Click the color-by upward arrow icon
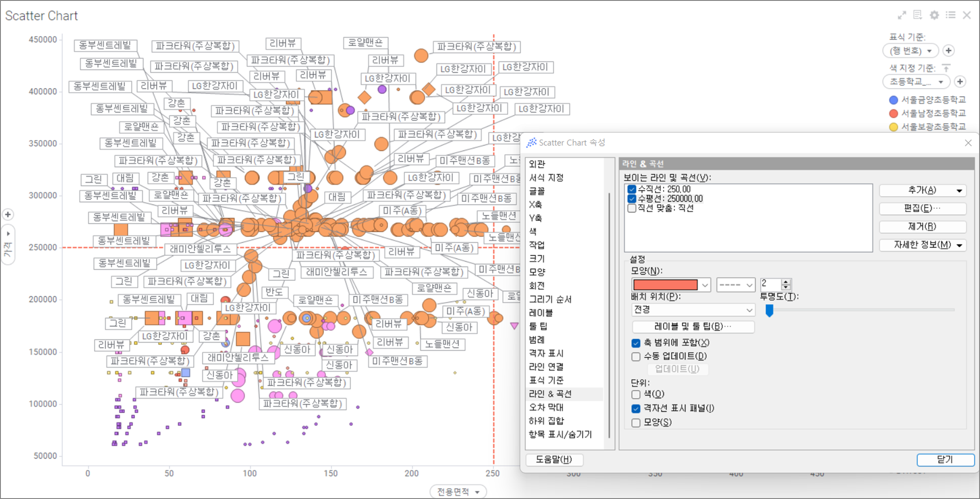 (946, 68)
